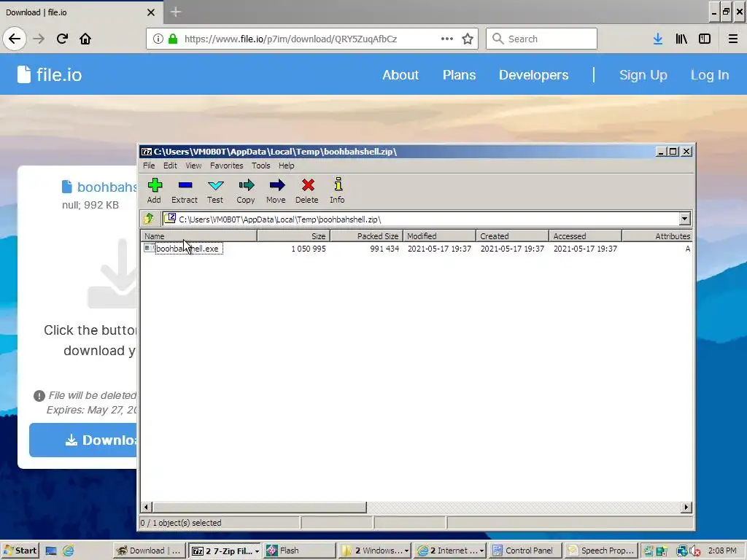
Task: Close the Download file.io tab
Action: point(151,12)
